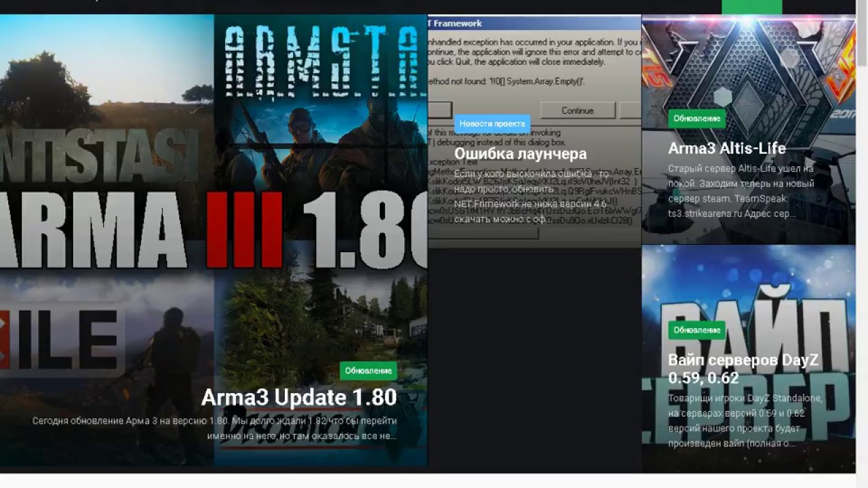Open the Вайп серверов DayZ 0.59, 0.62 title
868x488 pixels.
point(743,369)
